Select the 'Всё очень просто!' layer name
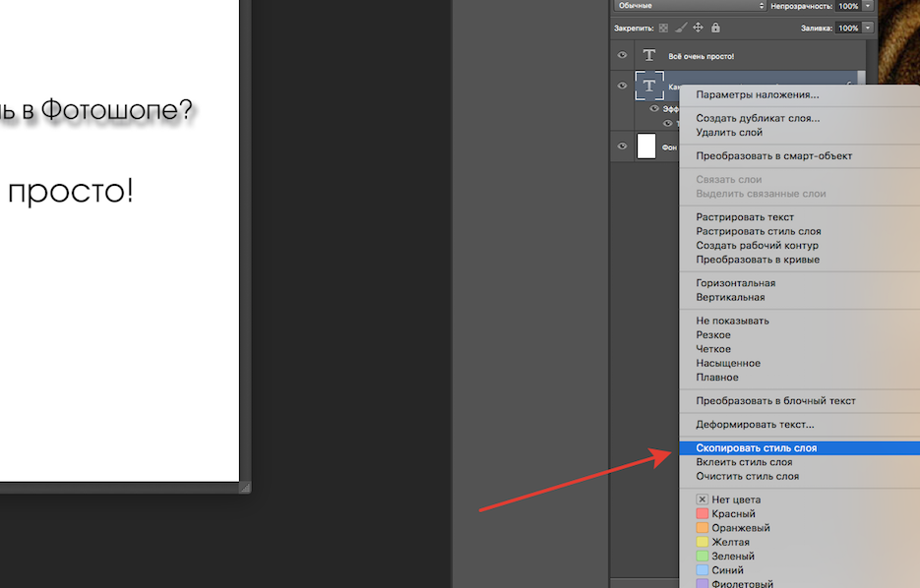 (x=702, y=56)
